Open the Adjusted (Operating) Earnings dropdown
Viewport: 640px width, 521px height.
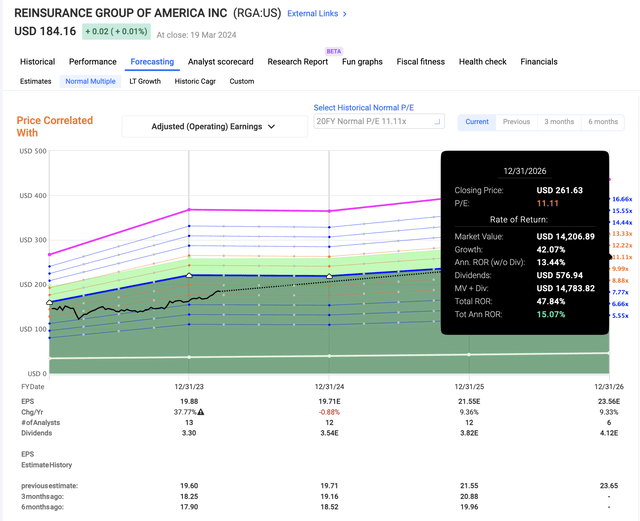tap(214, 127)
